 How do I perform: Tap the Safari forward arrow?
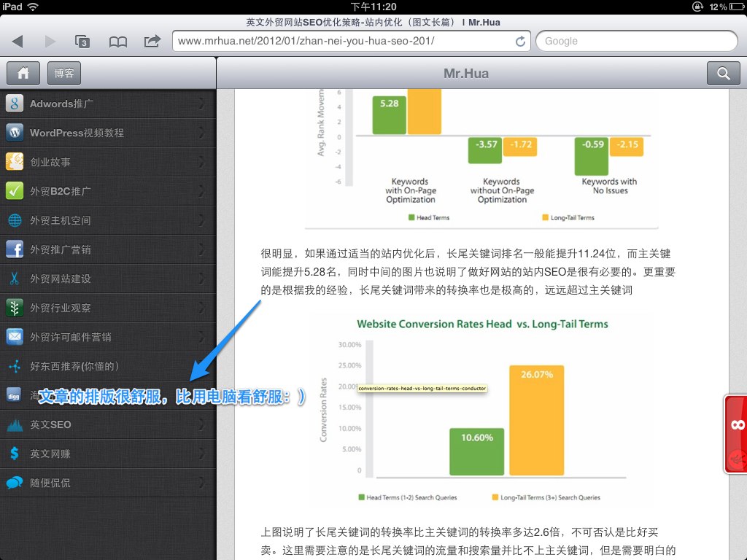pyautogui.click(x=50, y=42)
